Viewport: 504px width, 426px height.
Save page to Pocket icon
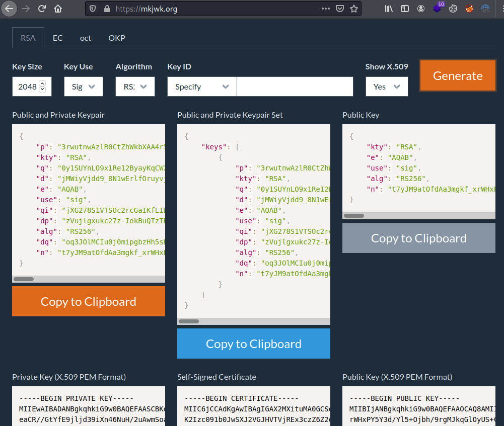pyautogui.click(x=340, y=9)
